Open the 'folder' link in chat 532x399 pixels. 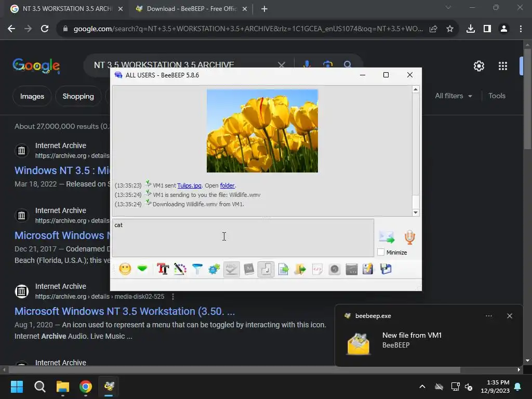pyautogui.click(x=227, y=185)
